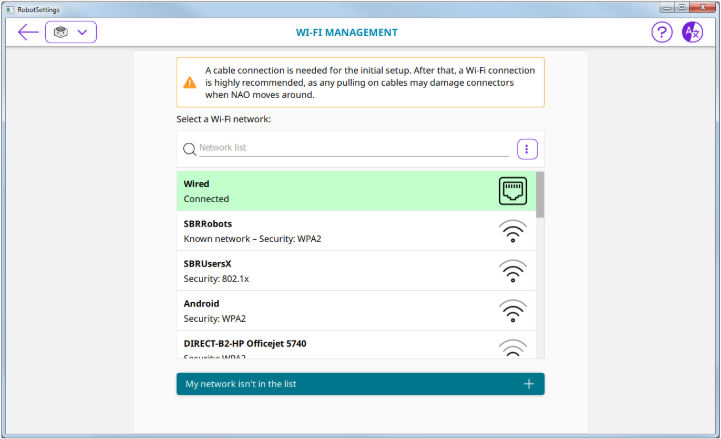Click the orange warning triangle icon
The image size is (721, 439).
pos(189,83)
